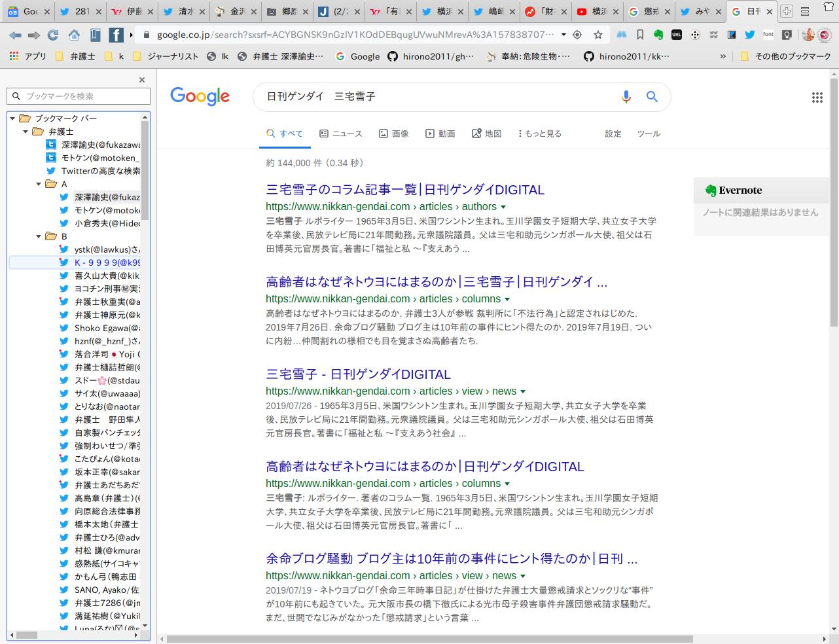Switch to the YouTube 横浜 browser tab
839x644 pixels.
[596, 11]
